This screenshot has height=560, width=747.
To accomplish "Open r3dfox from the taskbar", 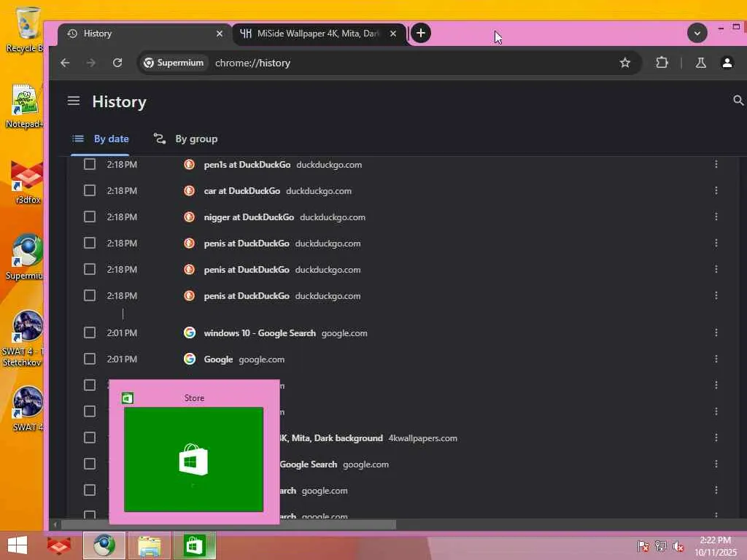I will [59, 545].
